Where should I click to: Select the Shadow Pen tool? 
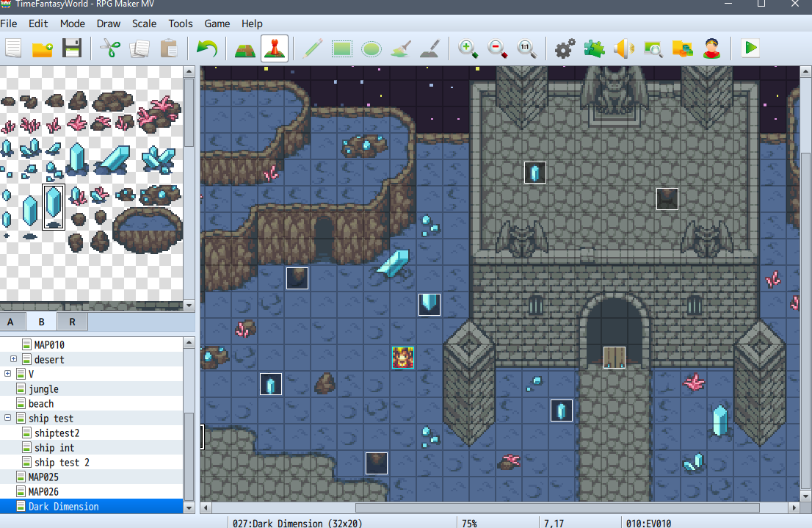click(x=429, y=48)
